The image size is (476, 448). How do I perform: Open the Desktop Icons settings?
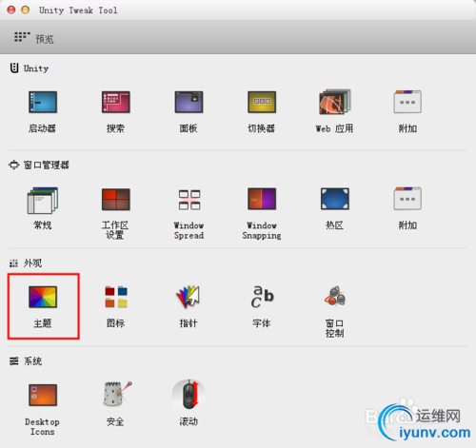[43, 410]
